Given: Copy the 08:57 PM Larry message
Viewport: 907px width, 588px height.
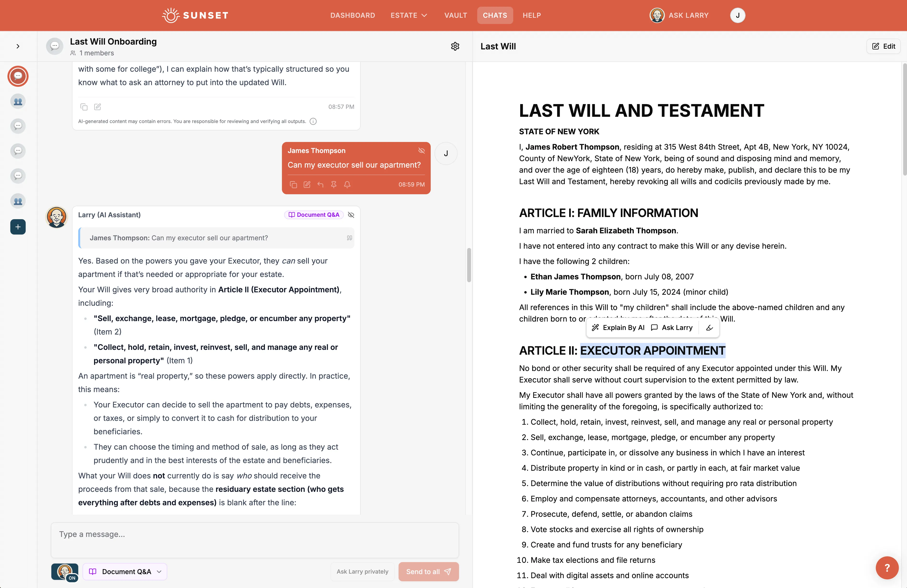Looking at the screenshot, I should pos(84,107).
